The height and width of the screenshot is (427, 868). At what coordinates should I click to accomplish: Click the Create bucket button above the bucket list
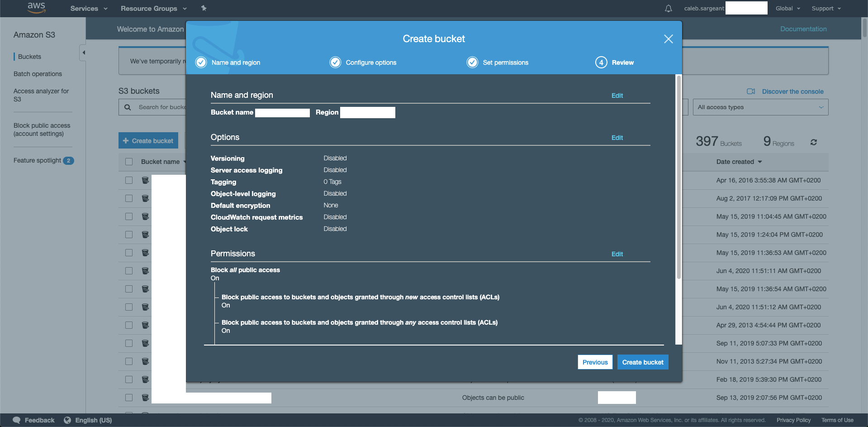pos(148,141)
